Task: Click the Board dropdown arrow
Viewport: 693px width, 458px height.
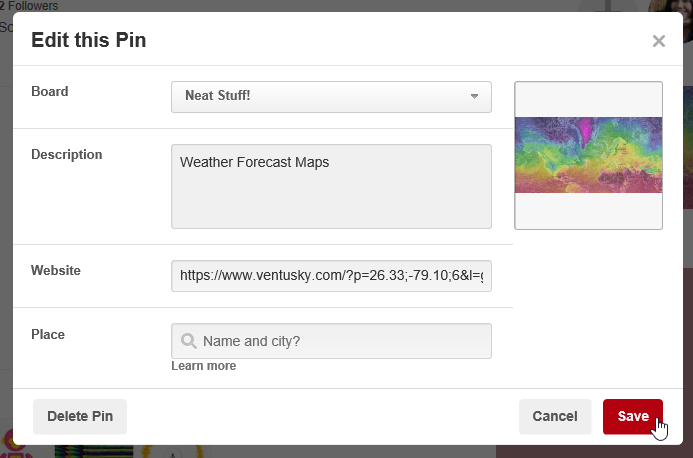Action: tap(474, 96)
